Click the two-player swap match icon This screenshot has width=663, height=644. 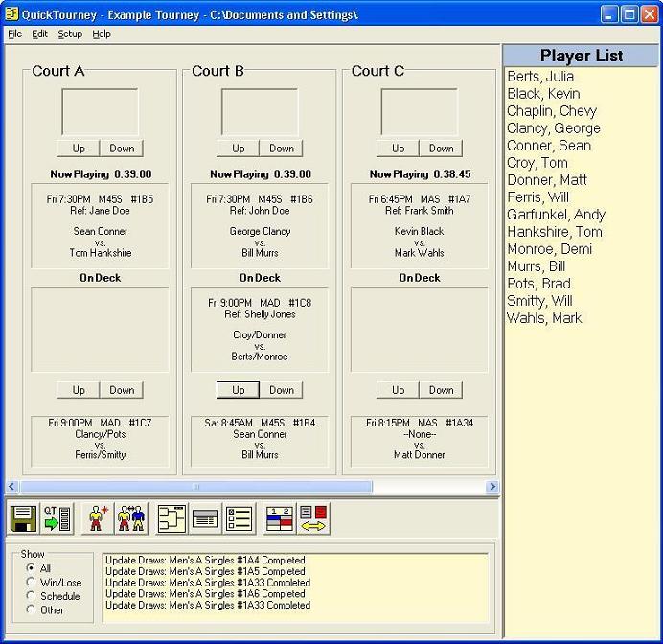click(x=131, y=518)
